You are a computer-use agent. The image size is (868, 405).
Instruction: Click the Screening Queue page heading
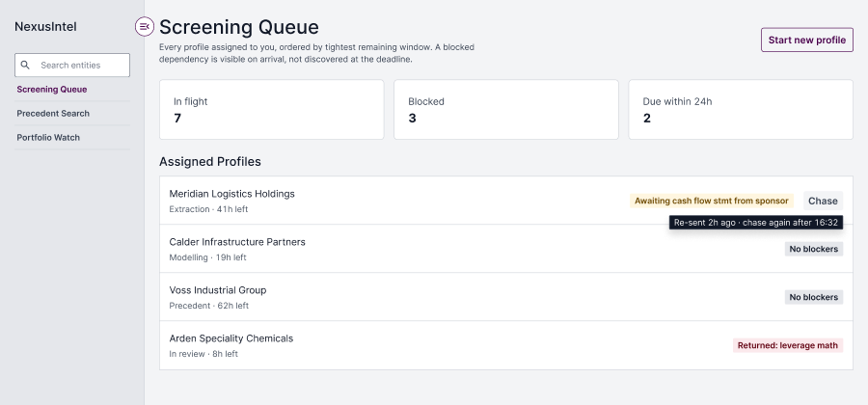pyautogui.click(x=238, y=27)
